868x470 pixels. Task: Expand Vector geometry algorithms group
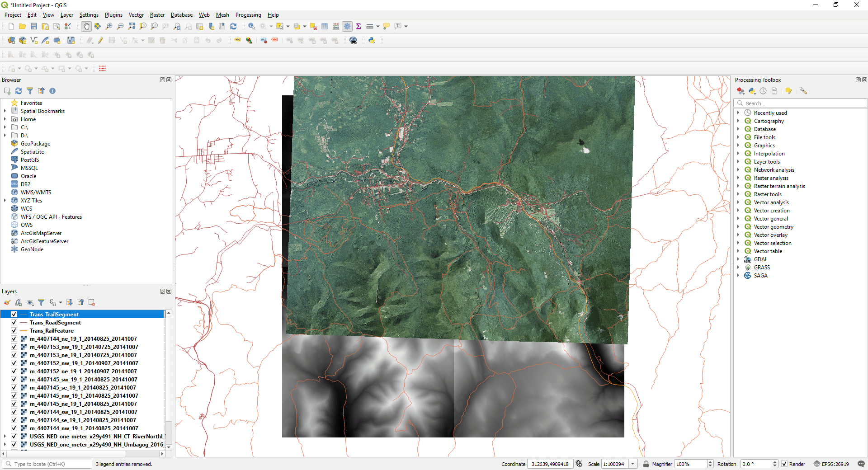tap(738, 227)
